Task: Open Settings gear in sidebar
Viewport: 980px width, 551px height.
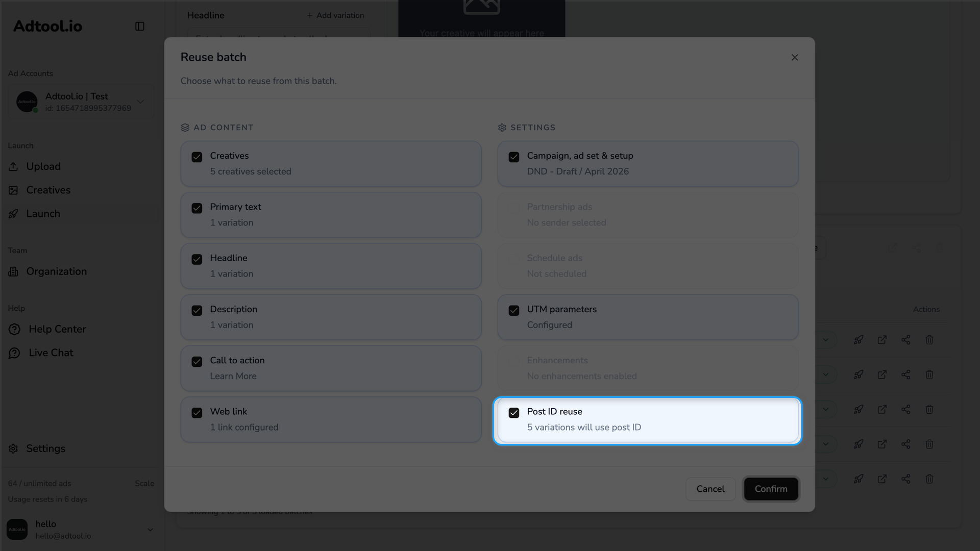Action: [13, 448]
